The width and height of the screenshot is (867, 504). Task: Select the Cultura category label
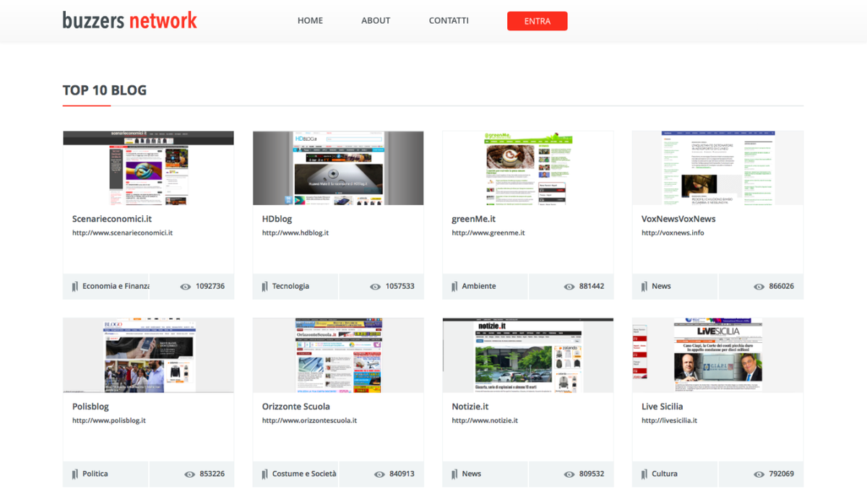(665, 474)
